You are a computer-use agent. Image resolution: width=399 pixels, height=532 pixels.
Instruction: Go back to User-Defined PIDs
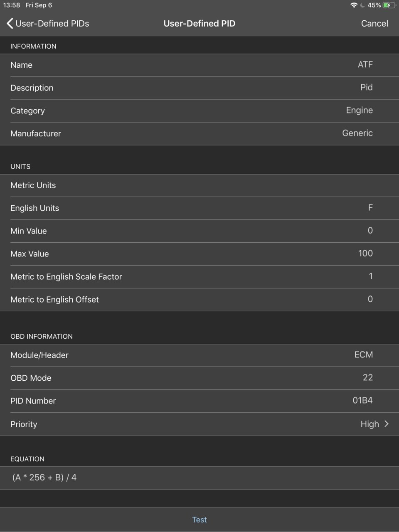point(48,23)
